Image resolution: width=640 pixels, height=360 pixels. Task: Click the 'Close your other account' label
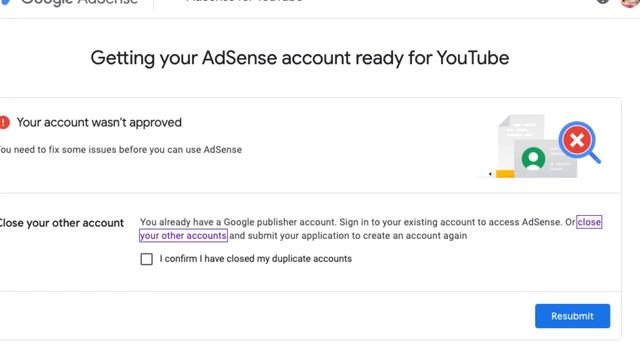click(x=61, y=223)
